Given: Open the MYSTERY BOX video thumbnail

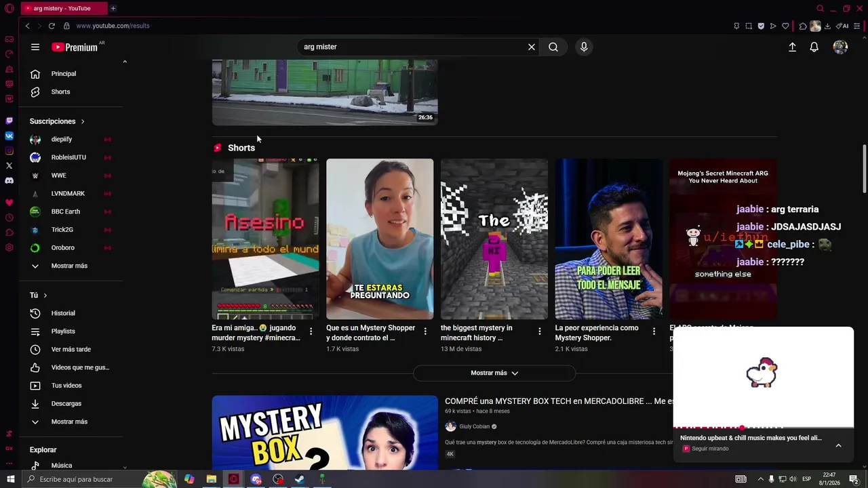Looking at the screenshot, I should (x=325, y=432).
